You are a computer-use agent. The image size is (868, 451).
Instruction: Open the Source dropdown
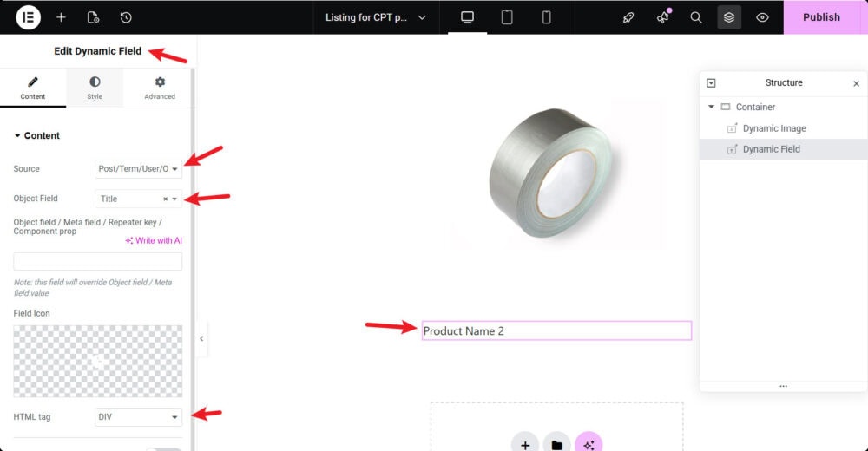138,169
